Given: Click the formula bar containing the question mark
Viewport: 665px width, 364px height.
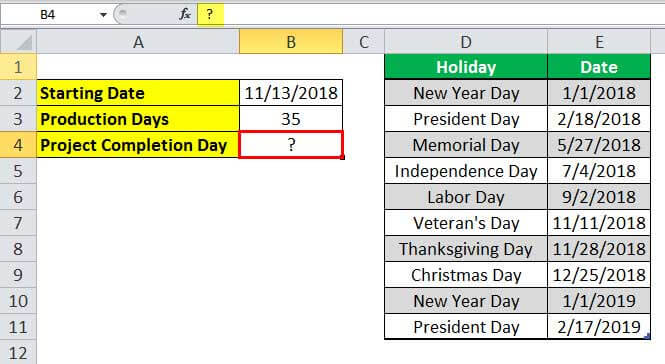Looking at the screenshot, I should 431,14.
